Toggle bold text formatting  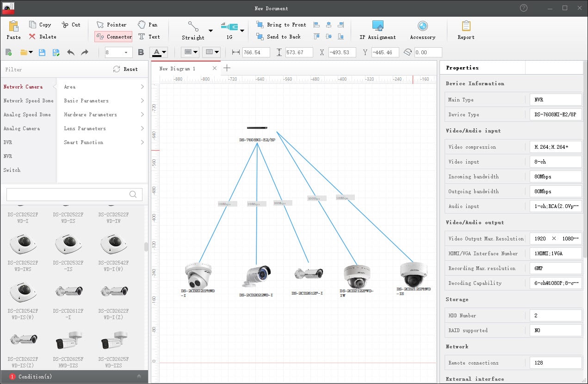coord(141,52)
